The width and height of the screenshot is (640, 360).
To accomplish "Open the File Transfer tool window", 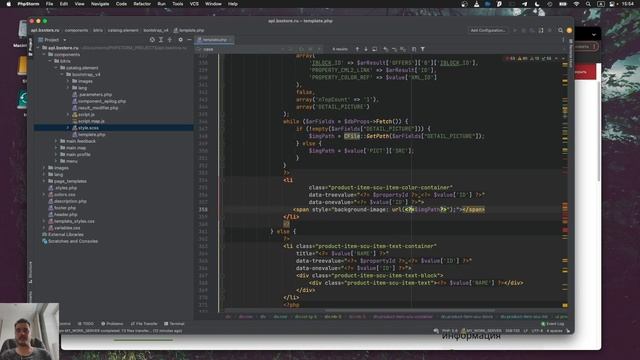I will point(144,324).
